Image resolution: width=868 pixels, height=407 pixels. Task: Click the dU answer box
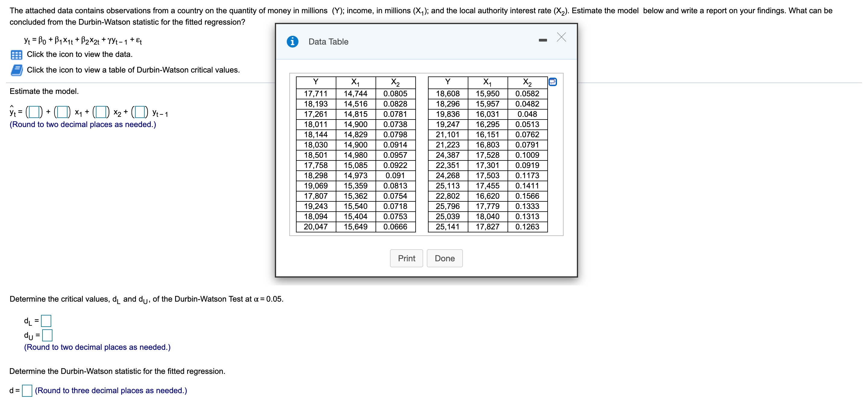[x=48, y=335]
